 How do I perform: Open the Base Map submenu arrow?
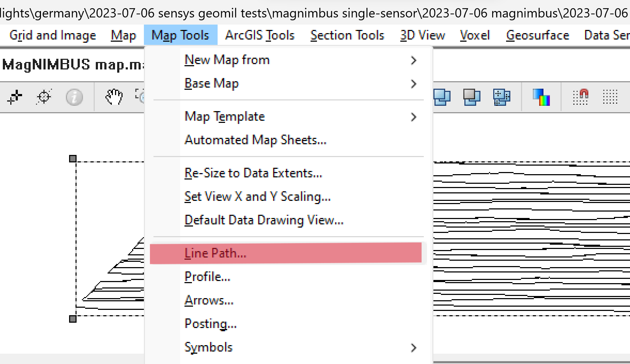[x=413, y=84]
